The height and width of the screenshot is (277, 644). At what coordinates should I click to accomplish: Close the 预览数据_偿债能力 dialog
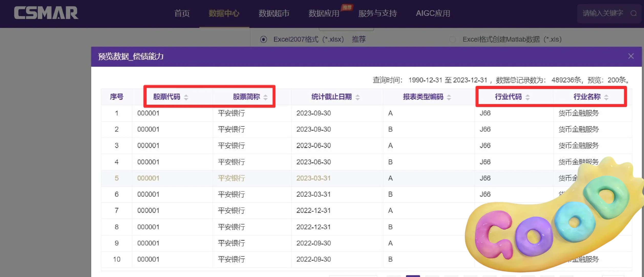pyautogui.click(x=631, y=56)
